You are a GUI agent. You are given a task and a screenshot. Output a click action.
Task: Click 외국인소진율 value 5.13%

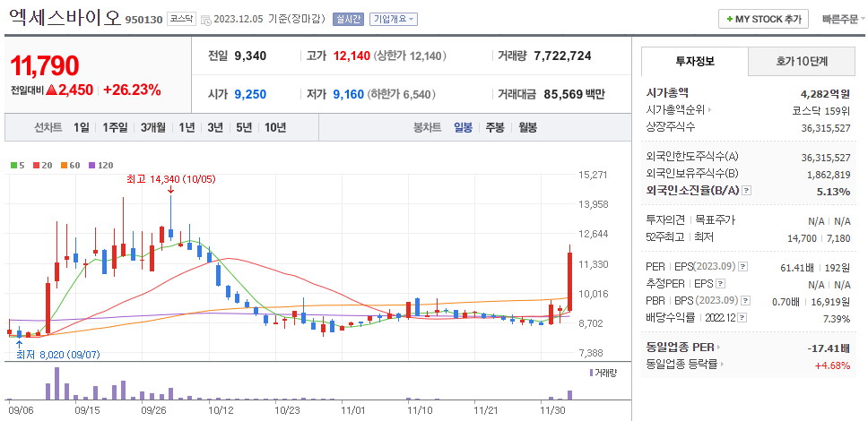(835, 192)
